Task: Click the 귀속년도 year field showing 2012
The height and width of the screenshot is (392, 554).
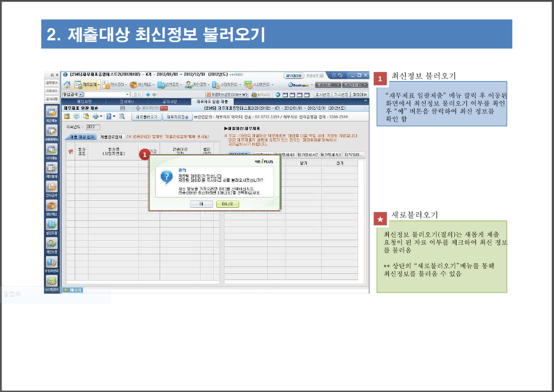Action: [x=93, y=127]
